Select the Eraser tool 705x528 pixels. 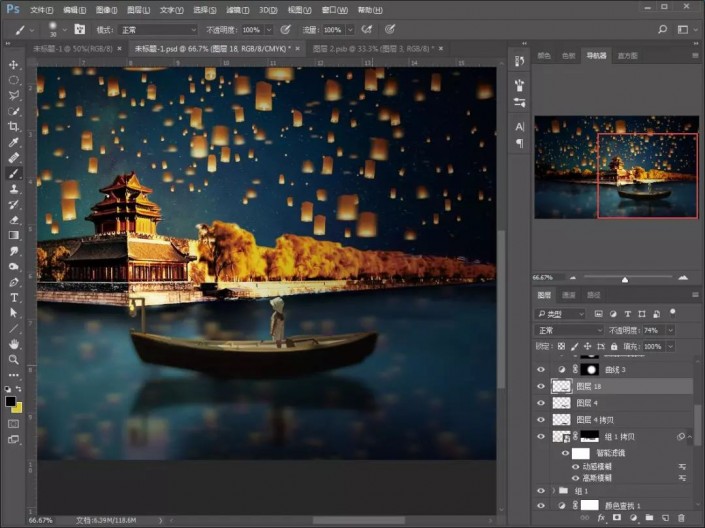tap(13, 220)
